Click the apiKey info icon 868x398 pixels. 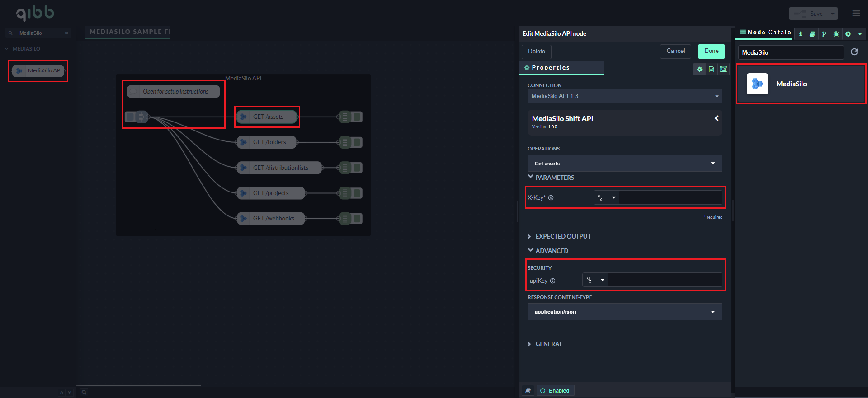point(552,281)
